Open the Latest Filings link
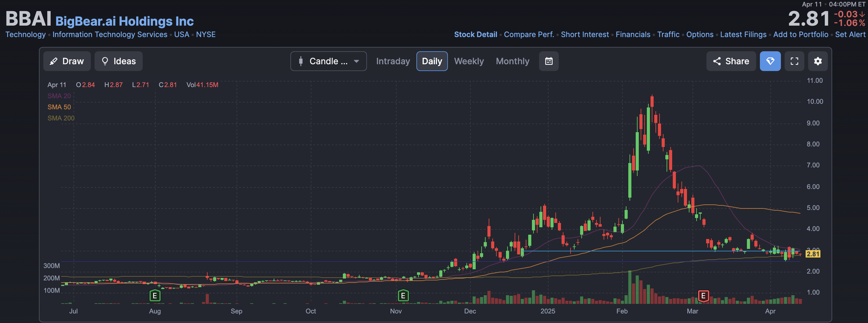 coord(743,34)
